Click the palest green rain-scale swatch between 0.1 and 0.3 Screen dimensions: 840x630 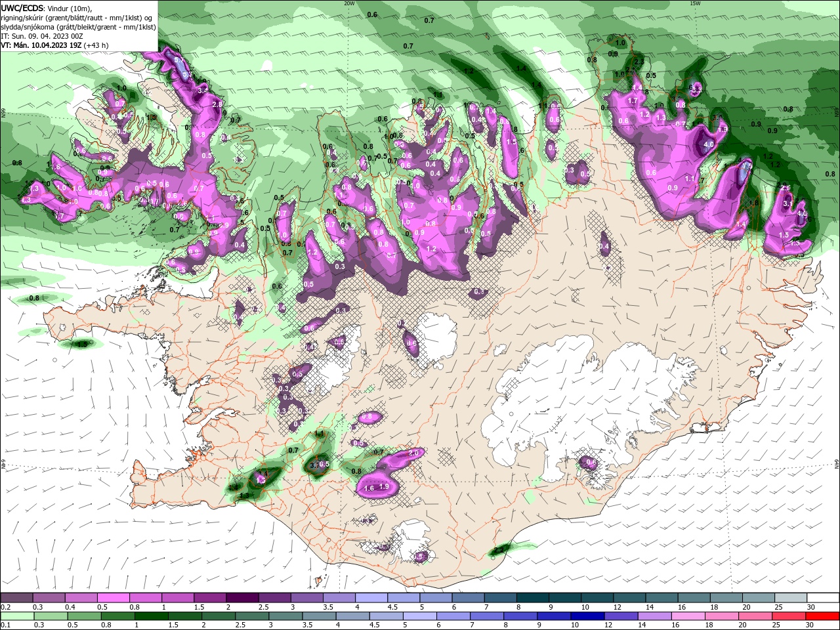pyautogui.click(x=17, y=616)
